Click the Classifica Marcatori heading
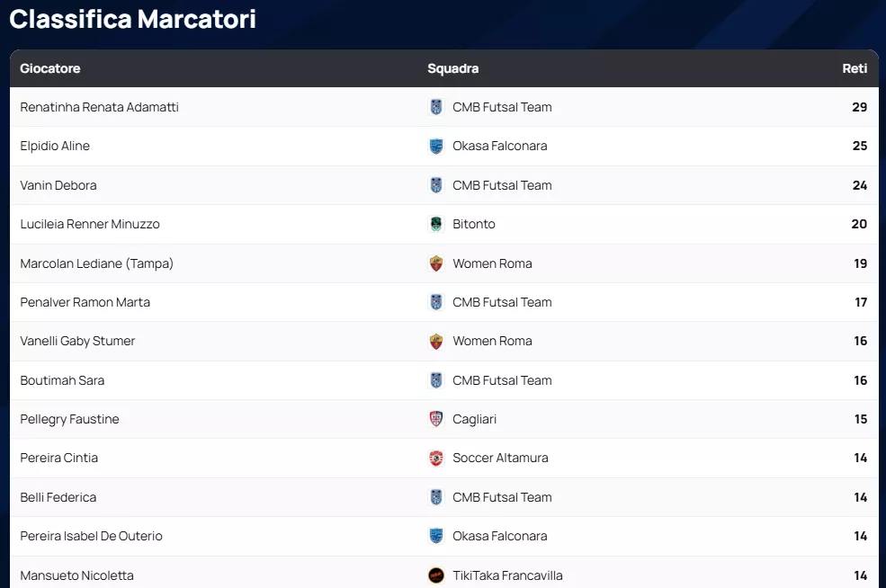The image size is (886, 588). [x=133, y=19]
